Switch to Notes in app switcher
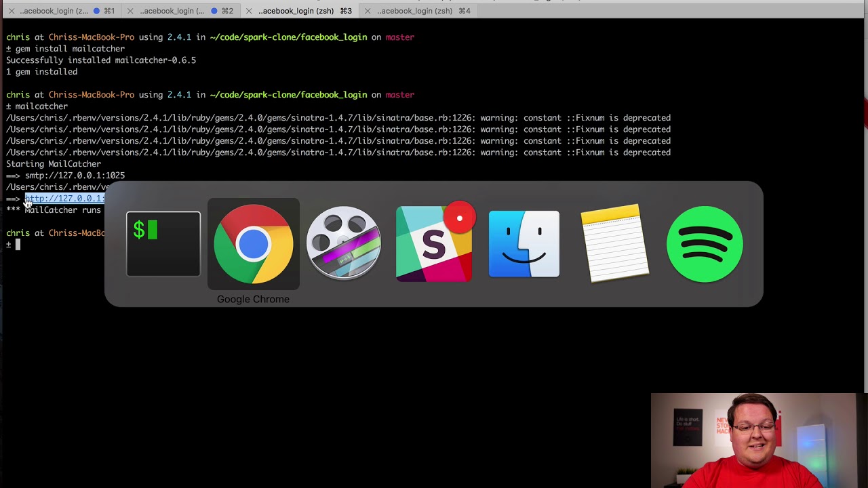The width and height of the screenshot is (868, 488). (x=614, y=243)
